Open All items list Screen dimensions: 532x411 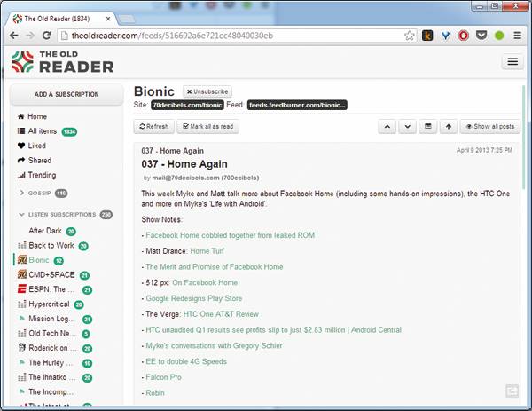[x=42, y=131]
